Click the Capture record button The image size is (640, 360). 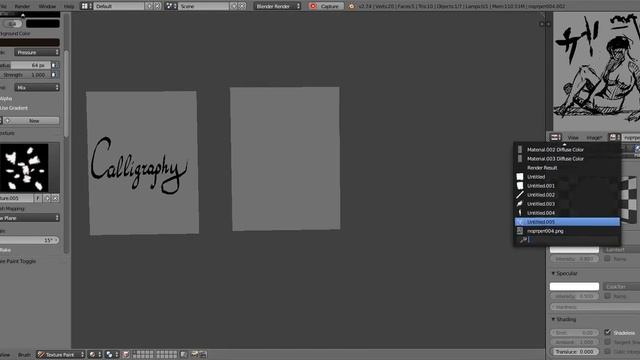pos(325,6)
